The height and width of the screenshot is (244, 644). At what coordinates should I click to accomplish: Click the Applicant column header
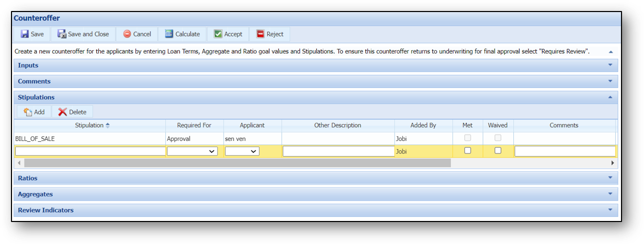(x=252, y=125)
